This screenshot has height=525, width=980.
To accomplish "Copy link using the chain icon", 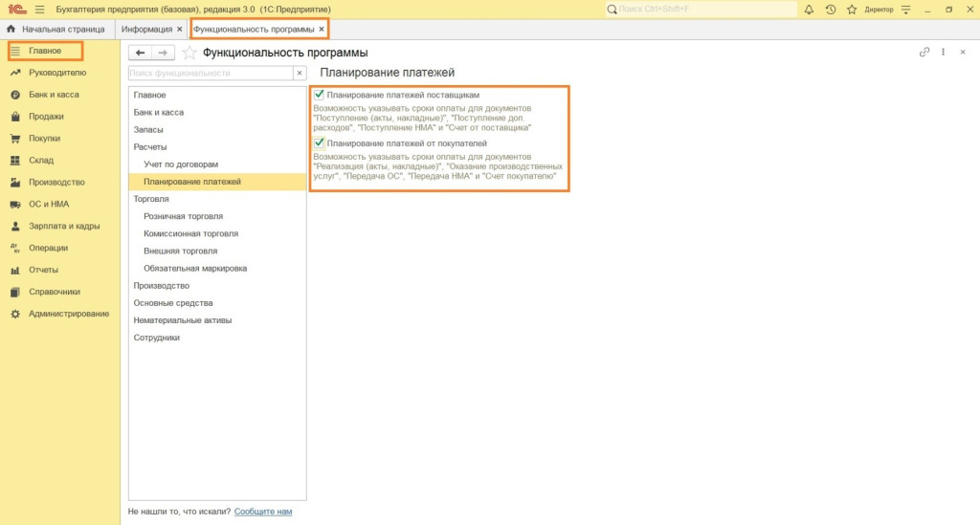I will 924,53.
